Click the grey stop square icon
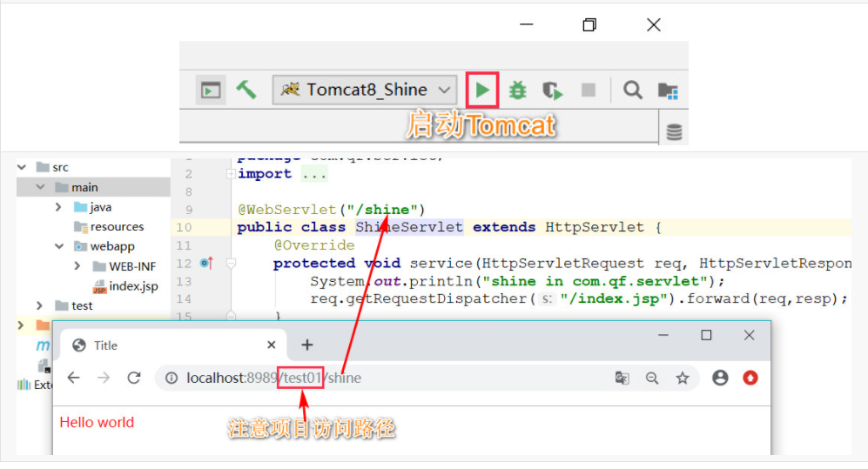This screenshot has height=469, width=868. [x=589, y=90]
